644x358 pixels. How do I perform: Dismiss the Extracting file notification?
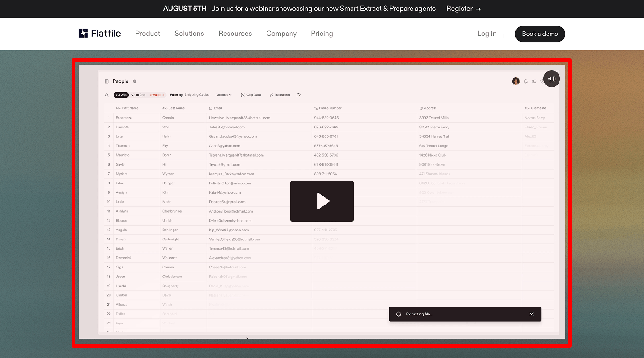(x=531, y=314)
